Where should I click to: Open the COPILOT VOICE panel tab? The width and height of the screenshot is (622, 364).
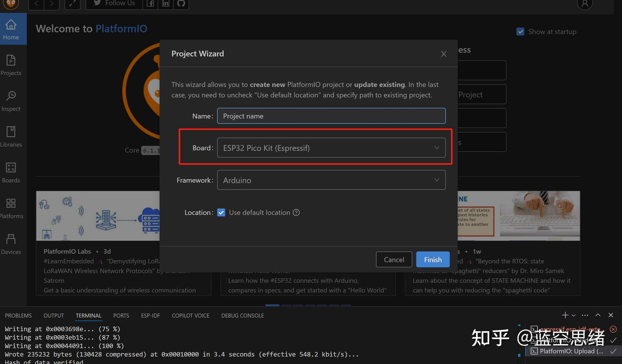coord(190,316)
